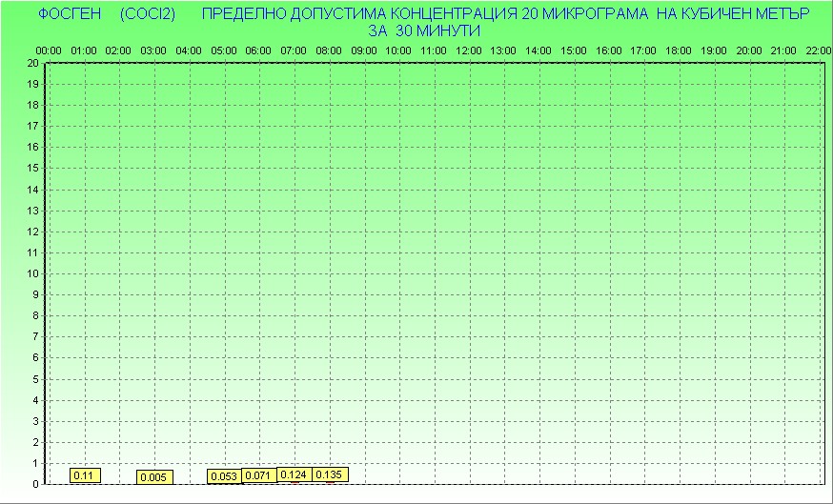Click the ПРЕДЕЛНО ДОПУСТИМА КОНЦЕНТРАЦИЯ heading
Image resolution: width=833 pixels, height=504 pixels.
[360, 15]
